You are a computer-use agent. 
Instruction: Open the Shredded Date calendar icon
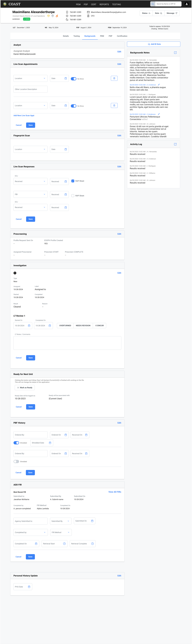50,443
